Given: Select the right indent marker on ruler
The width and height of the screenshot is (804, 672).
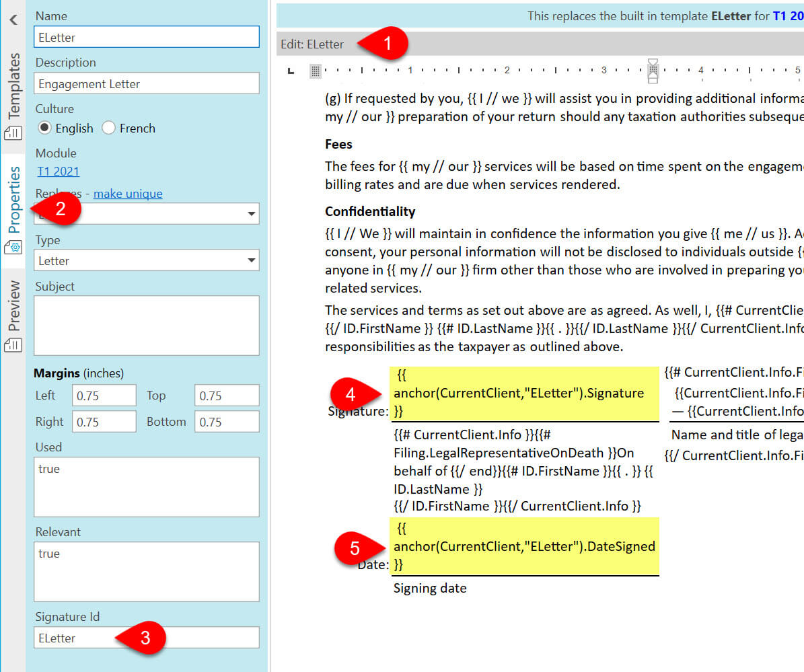Looking at the screenshot, I should pos(653,71).
